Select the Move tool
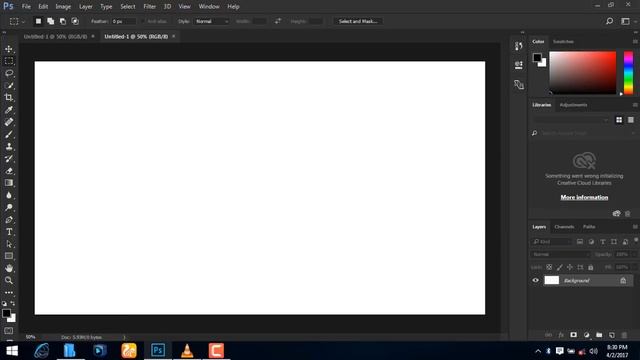 pos(9,49)
